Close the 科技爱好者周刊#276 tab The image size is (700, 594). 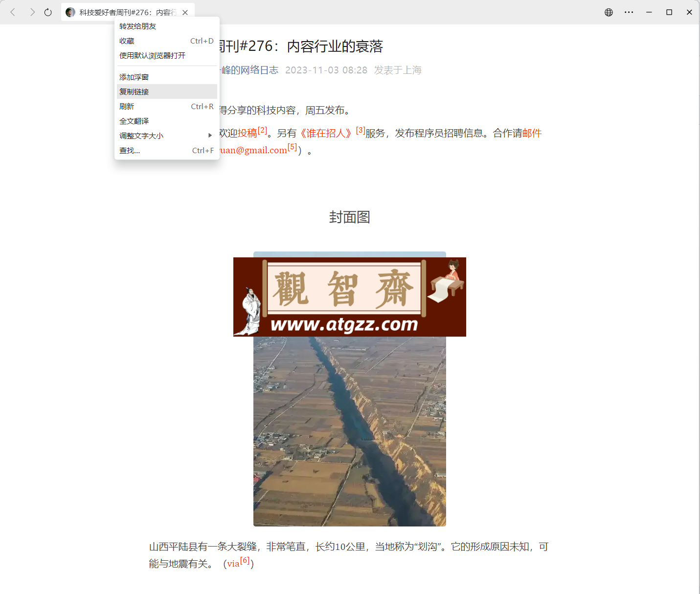pos(185,13)
